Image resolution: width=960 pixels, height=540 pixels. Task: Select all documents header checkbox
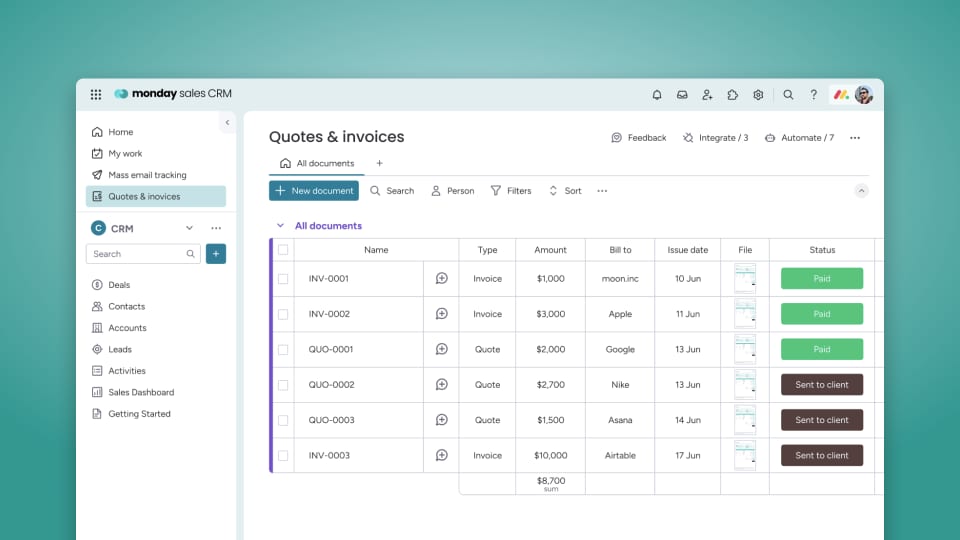(283, 250)
